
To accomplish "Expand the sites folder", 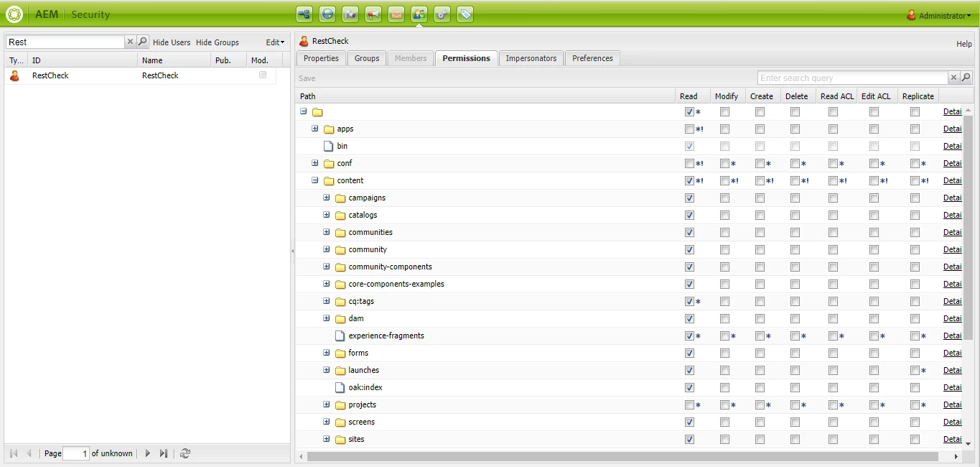I will click(x=326, y=439).
